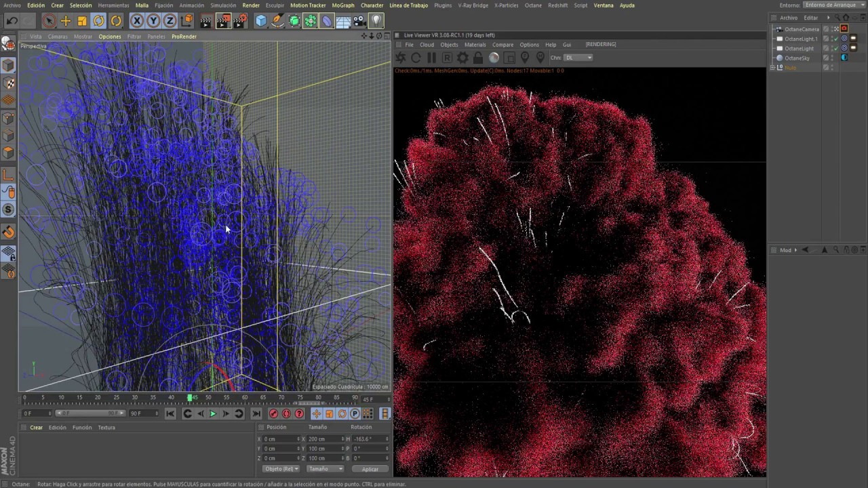868x488 pixels.
Task: Toggle X axis lock
Action: [137, 21]
